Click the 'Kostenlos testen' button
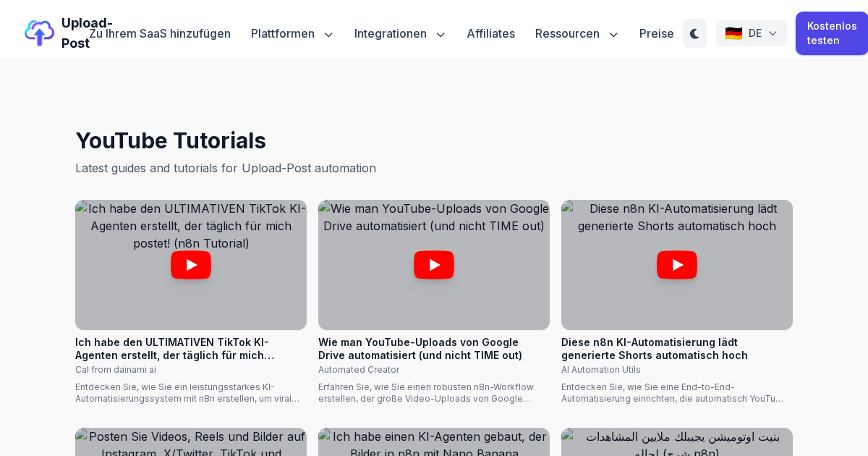868x456 pixels. pos(832,33)
